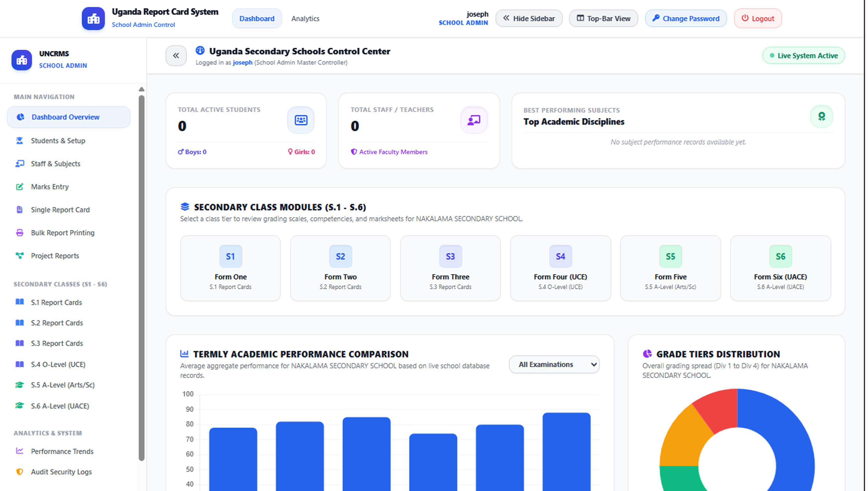Click the S2 badge in Form Two card
This screenshot has height=491, width=868.
tap(340, 256)
